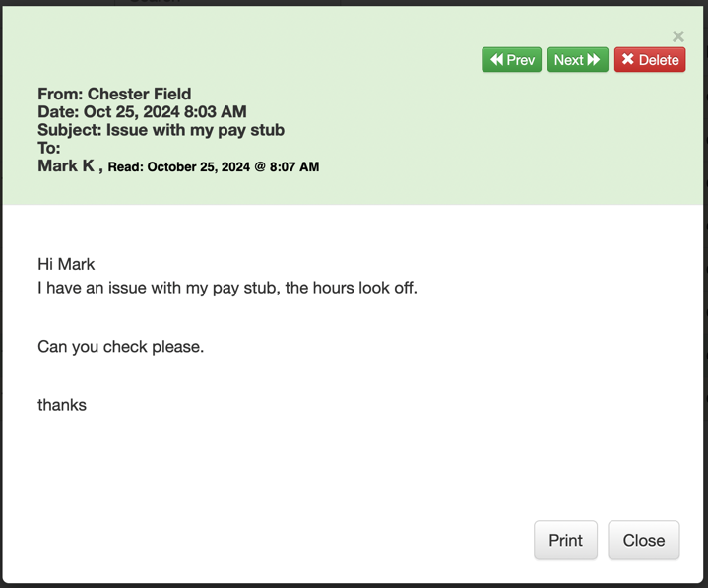Viewport: 708px width, 588px height.
Task: Select the subject Issue with my pay stub
Action: tap(195, 130)
